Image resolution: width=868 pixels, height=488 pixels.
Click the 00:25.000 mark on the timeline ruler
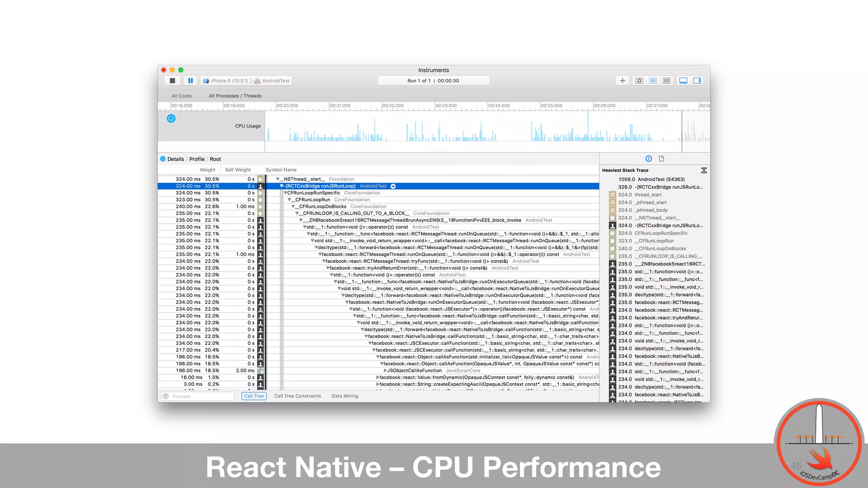[552, 105]
